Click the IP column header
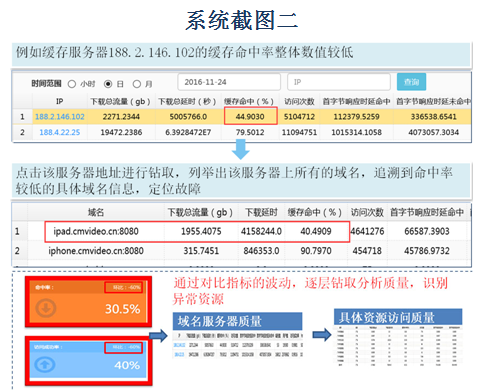The height and width of the screenshot is (390, 485). click(59, 101)
